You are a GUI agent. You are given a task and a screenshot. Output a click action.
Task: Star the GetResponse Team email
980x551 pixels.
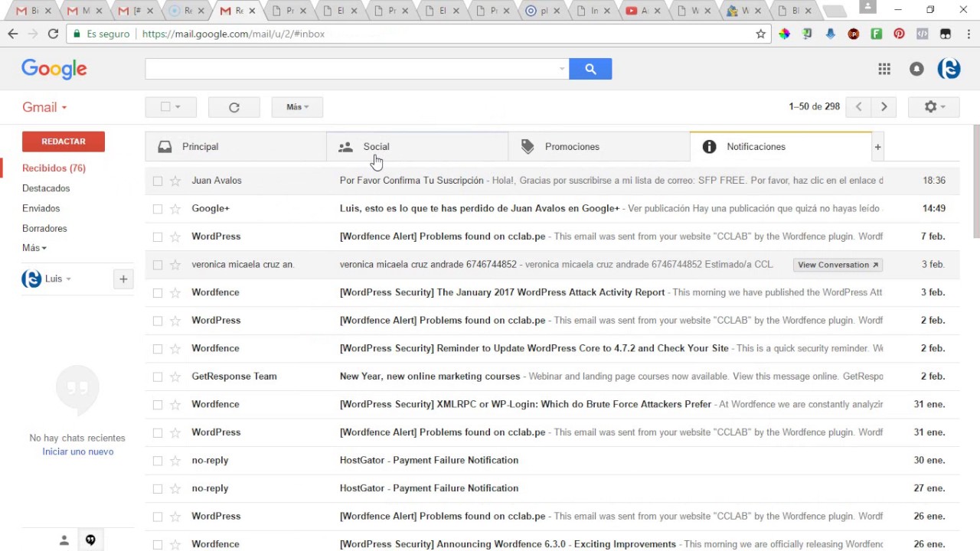[175, 377]
